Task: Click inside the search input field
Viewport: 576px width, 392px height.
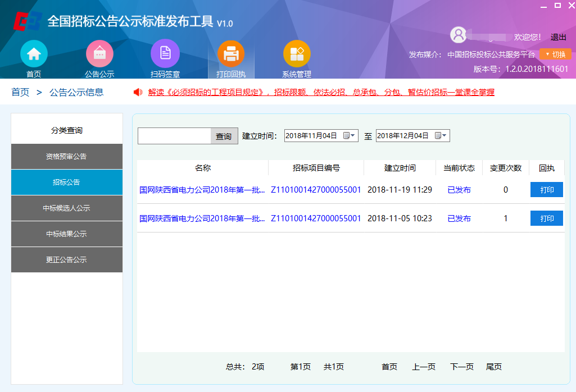Action: (x=174, y=135)
